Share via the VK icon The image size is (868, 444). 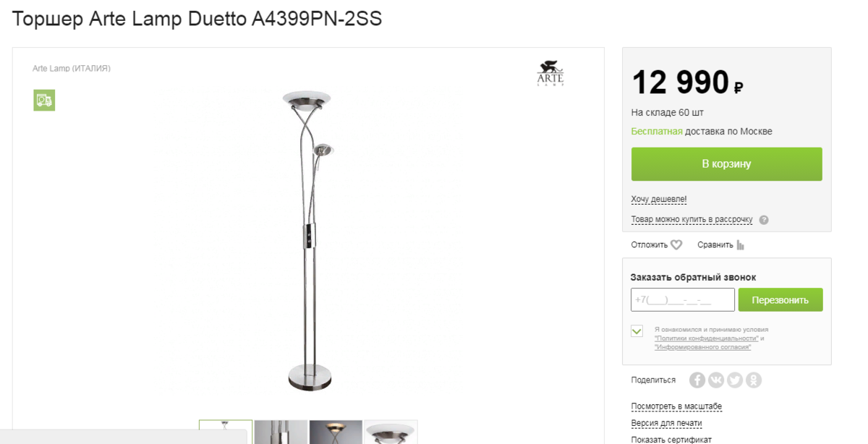716,380
